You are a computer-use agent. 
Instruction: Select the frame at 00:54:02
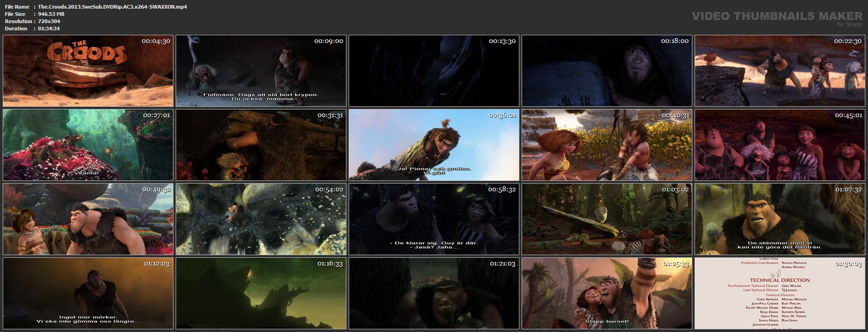coord(261,219)
